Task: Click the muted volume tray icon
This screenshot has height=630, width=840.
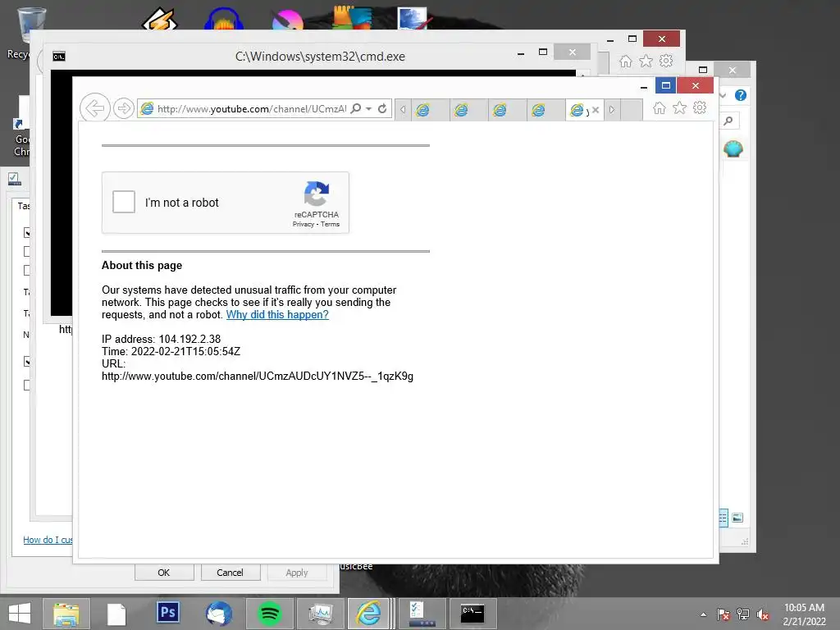Action: tap(763, 614)
